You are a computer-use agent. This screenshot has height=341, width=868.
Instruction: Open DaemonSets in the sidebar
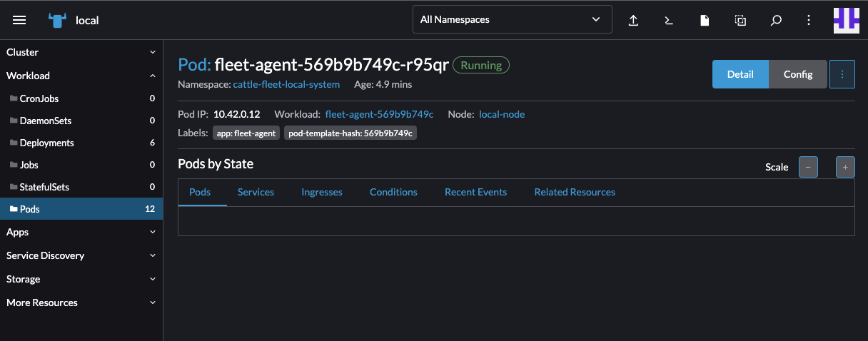coord(81,121)
